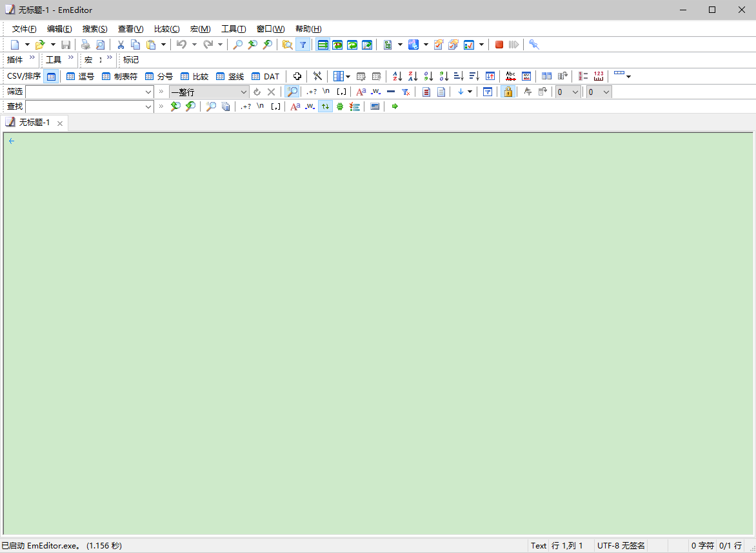
Task: Click the blue pushpin icon
Action: [533, 45]
